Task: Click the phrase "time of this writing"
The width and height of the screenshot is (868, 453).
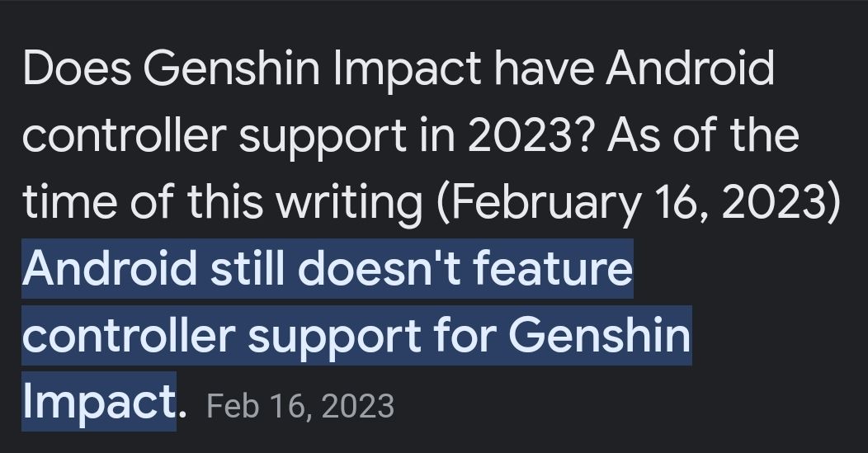Action: pos(220,201)
